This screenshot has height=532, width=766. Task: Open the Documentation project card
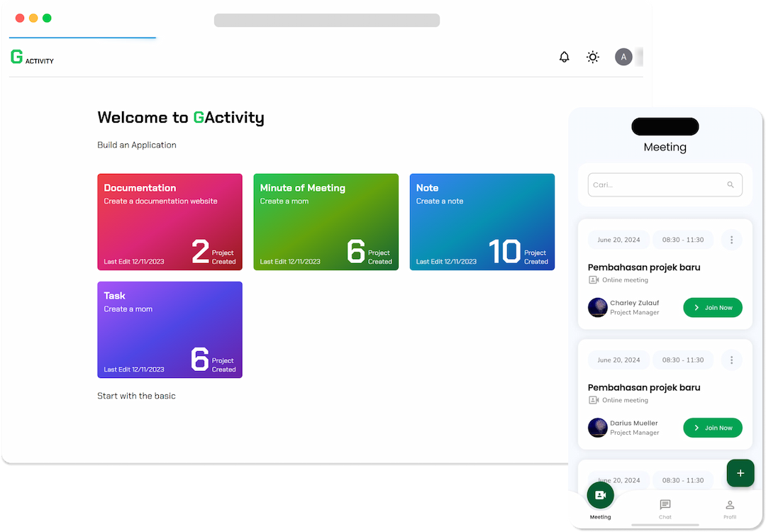(x=170, y=222)
